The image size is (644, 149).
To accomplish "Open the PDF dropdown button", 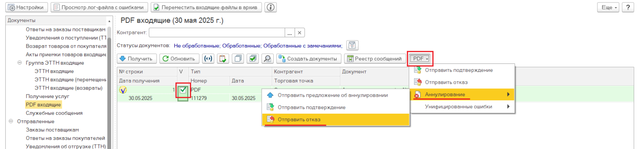I will tap(420, 59).
